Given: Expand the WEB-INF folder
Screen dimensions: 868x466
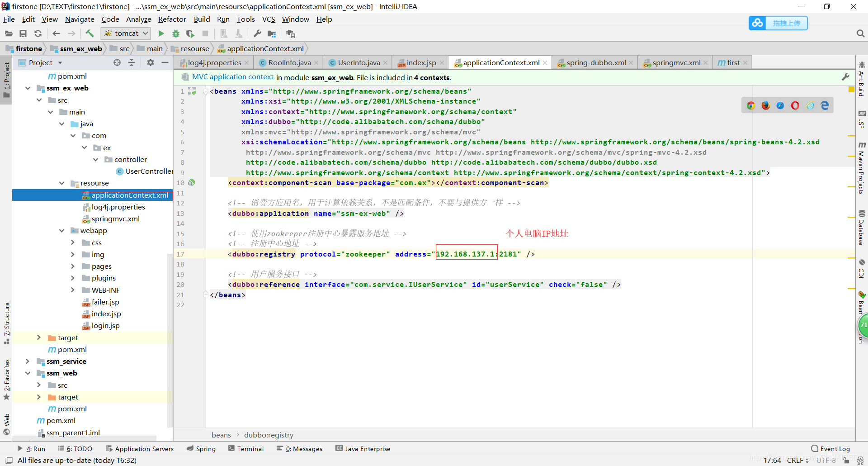Looking at the screenshot, I should point(73,290).
